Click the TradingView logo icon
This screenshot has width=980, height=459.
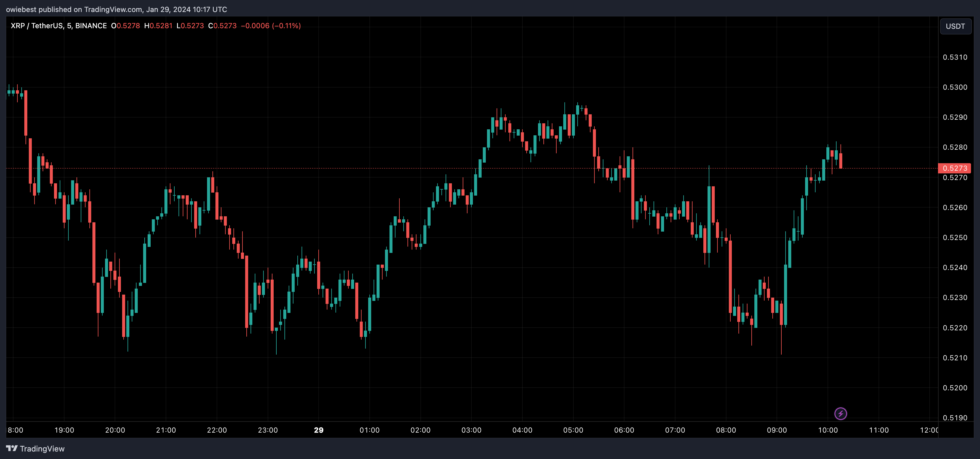(12, 448)
